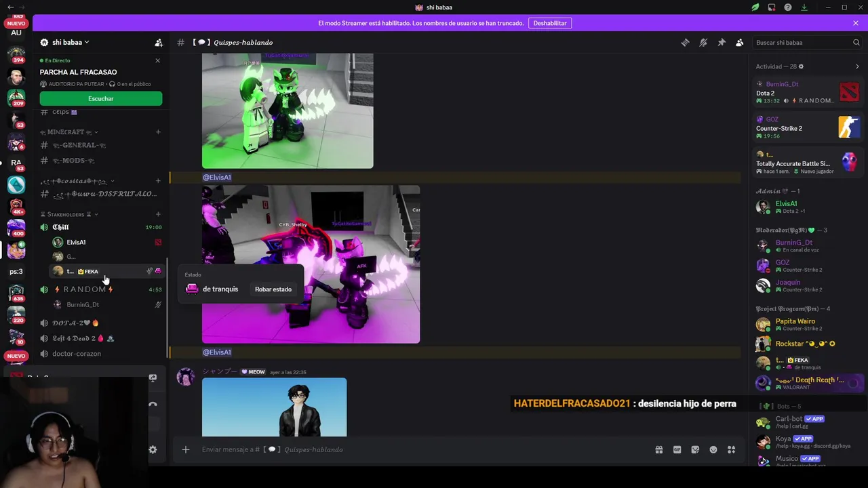868x488 pixels.
Task: Open Totally Accurate Battle Simulator activity card
Action: tap(808, 163)
